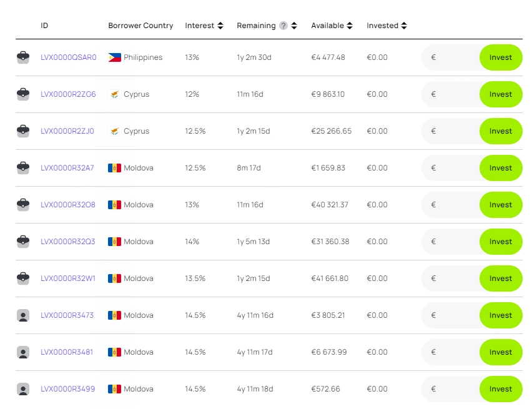Open loan LVX0000R32O8 details link
The width and height of the screenshot is (532, 409).
tap(68, 205)
